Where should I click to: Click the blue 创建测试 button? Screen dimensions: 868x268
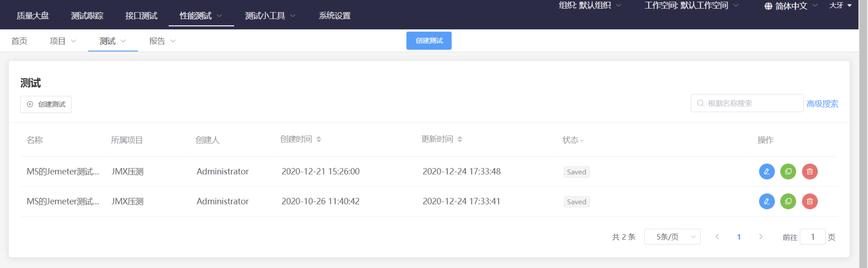coord(429,41)
